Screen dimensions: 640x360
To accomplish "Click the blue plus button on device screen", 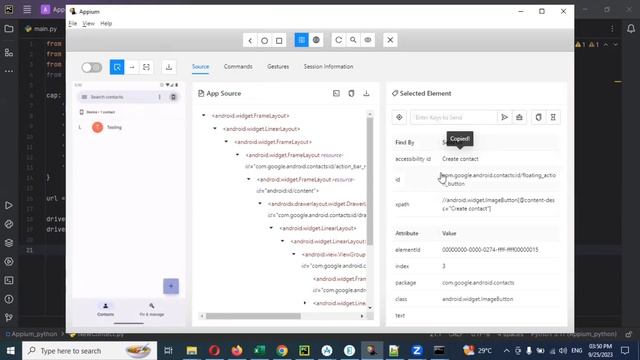I will click(x=171, y=286).
